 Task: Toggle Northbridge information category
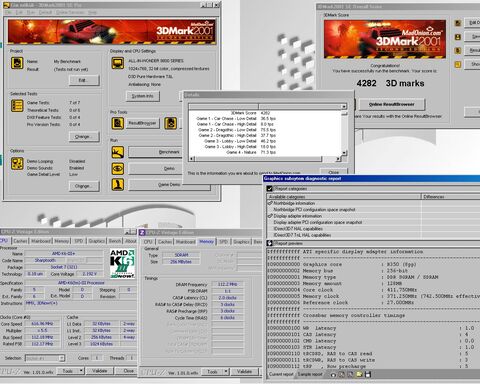pyautogui.click(x=270, y=203)
